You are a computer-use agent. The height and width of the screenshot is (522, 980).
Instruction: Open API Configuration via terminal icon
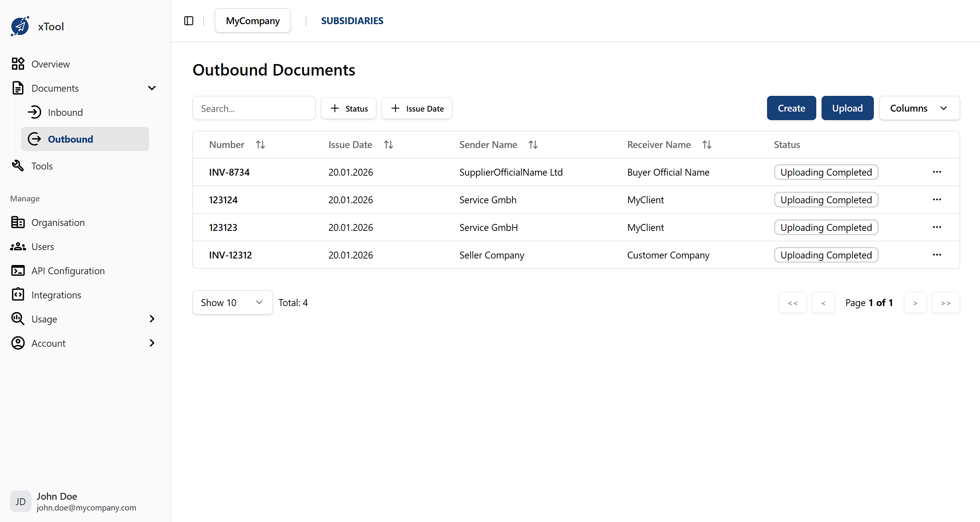[18, 270]
